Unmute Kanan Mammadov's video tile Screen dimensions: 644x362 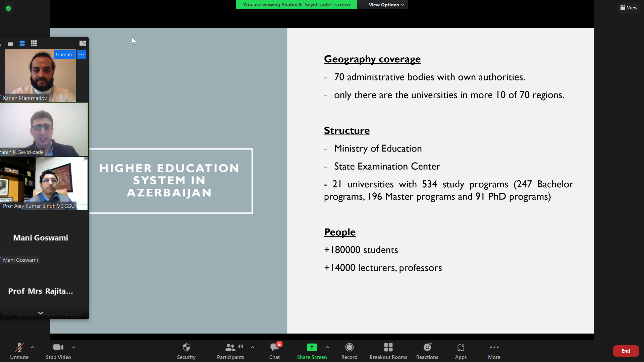tap(64, 55)
